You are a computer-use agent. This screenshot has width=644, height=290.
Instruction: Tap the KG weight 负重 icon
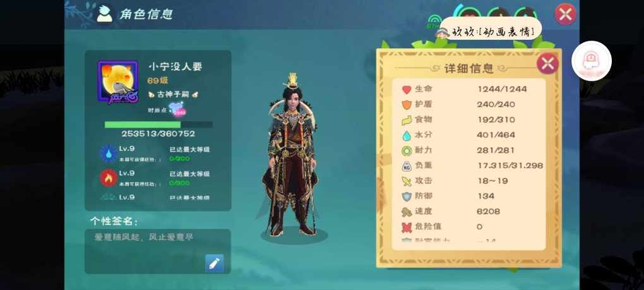[x=407, y=166]
